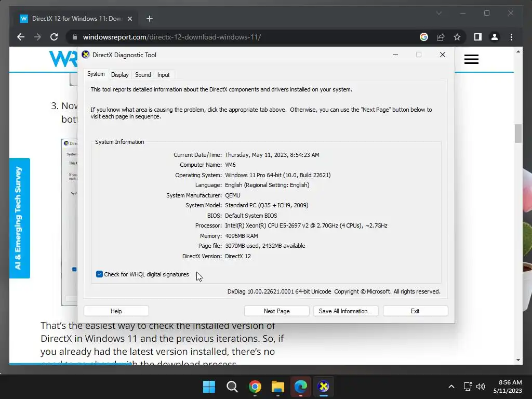Uncheck Check for WHQL digital signatures
Viewport: 532px width, 399px height.
(99, 274)
